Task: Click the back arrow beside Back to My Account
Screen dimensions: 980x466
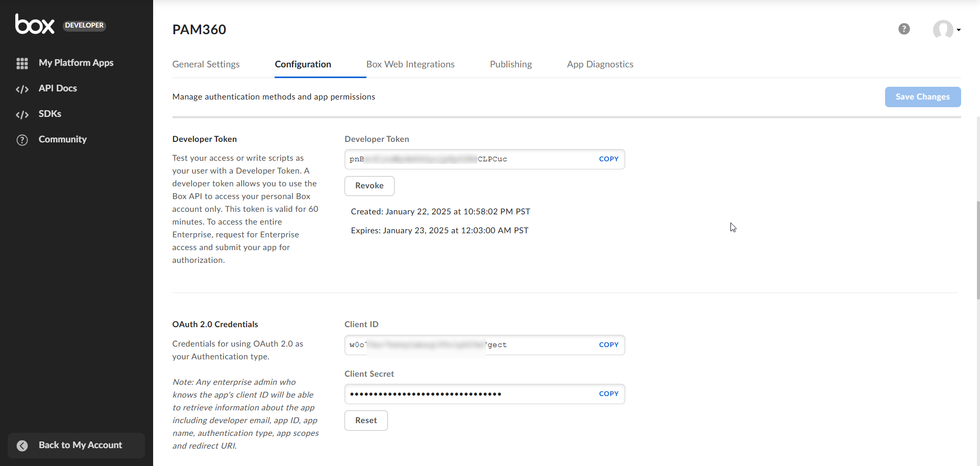Action: pos(22,445)
